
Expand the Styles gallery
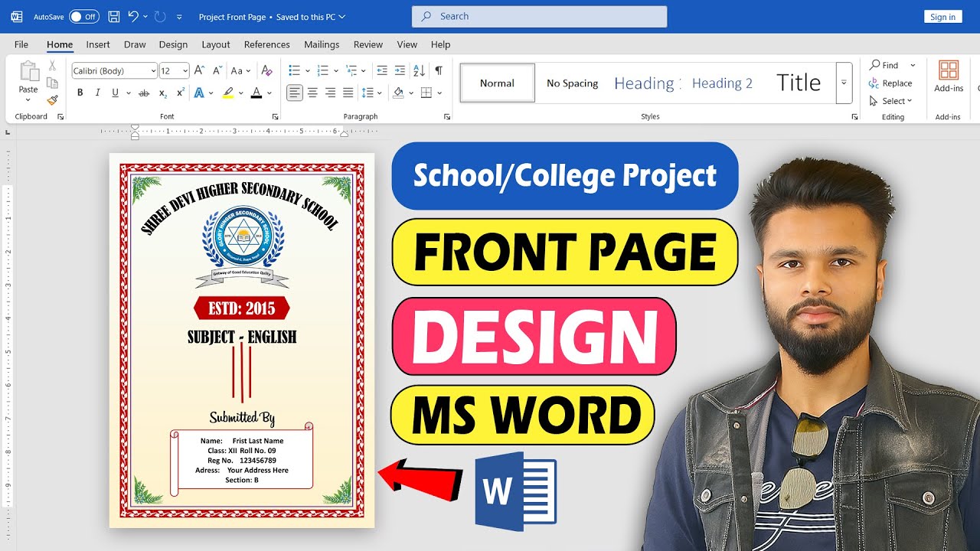[x=844, y=83]
